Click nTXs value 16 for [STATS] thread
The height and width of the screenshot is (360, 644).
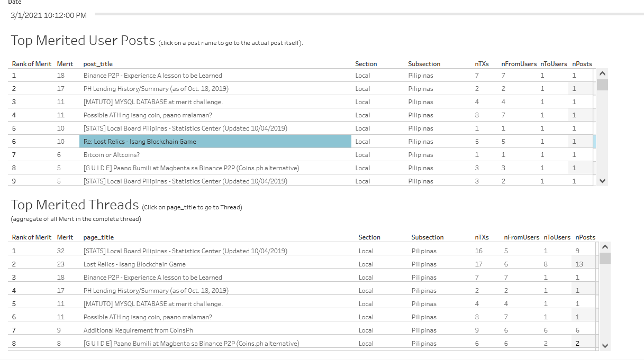click(479, 251)
